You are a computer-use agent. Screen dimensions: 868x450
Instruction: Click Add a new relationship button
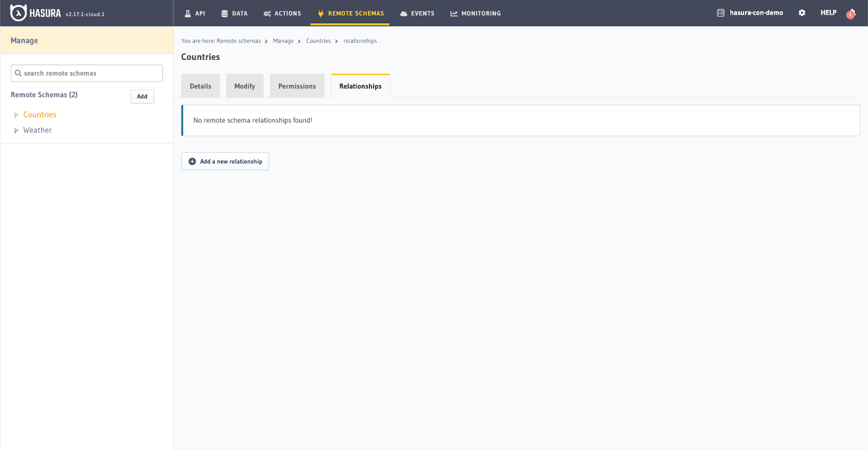225,161
